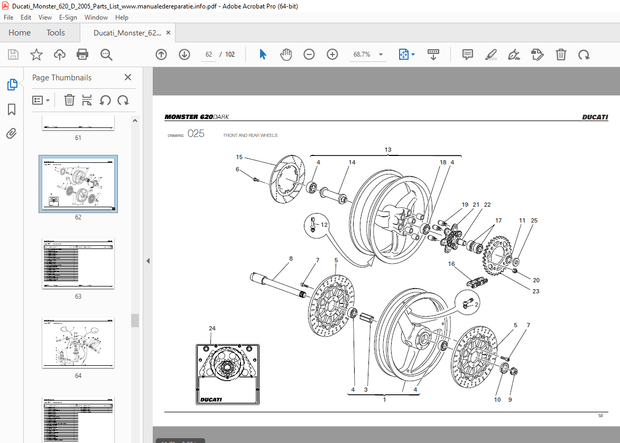Click the DUCATI logo in page header
The image size is (620, 443).
[595, 117]
